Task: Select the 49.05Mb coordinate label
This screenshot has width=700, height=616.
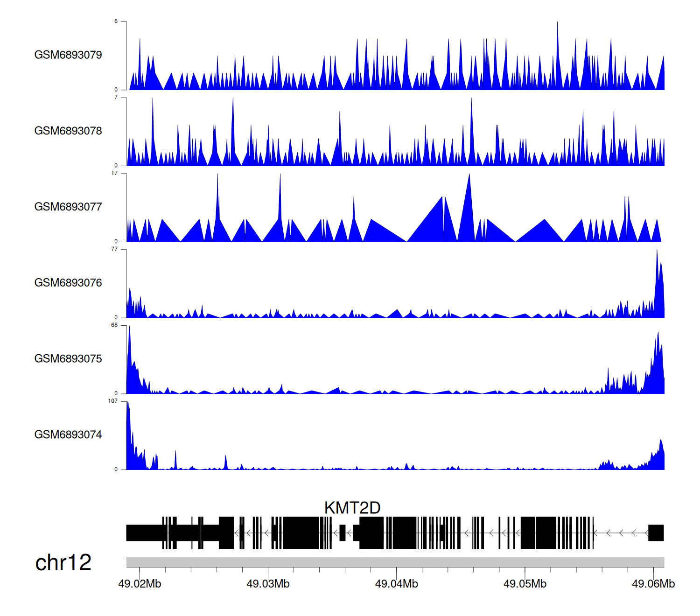Action: 525,584
